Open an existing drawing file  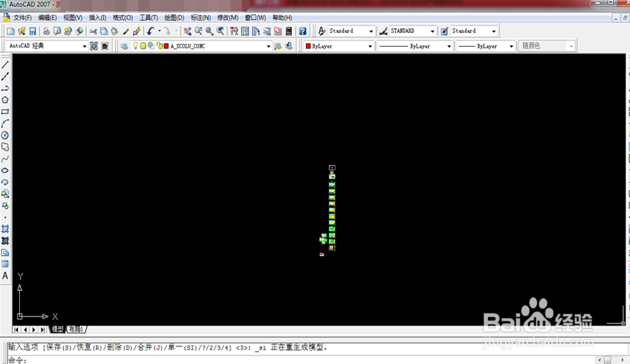point(22,31)
